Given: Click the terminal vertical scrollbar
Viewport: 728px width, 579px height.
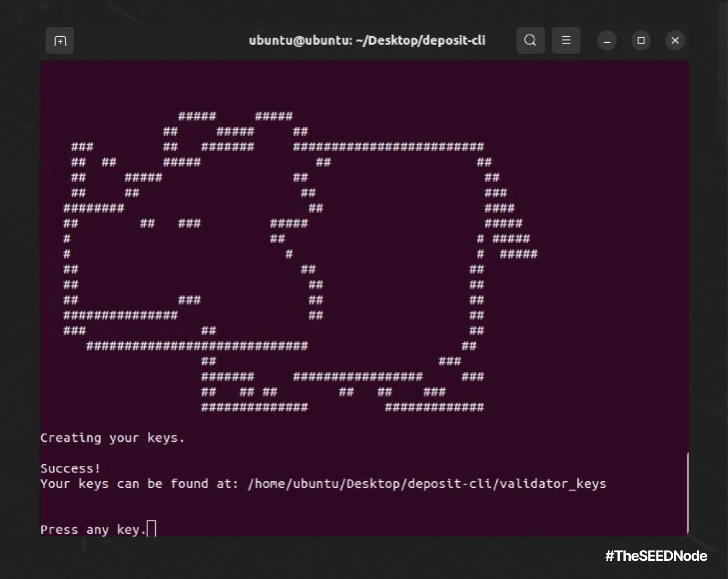Looking at the screenshot, I should click(687, 493).
